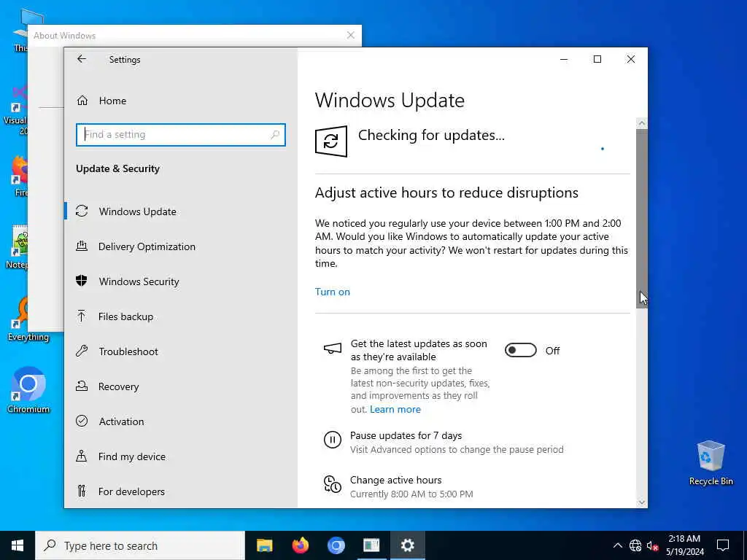Click the back arrow in Settings
The width and height of the screenshot is (747, 560).
pos(82,59)
